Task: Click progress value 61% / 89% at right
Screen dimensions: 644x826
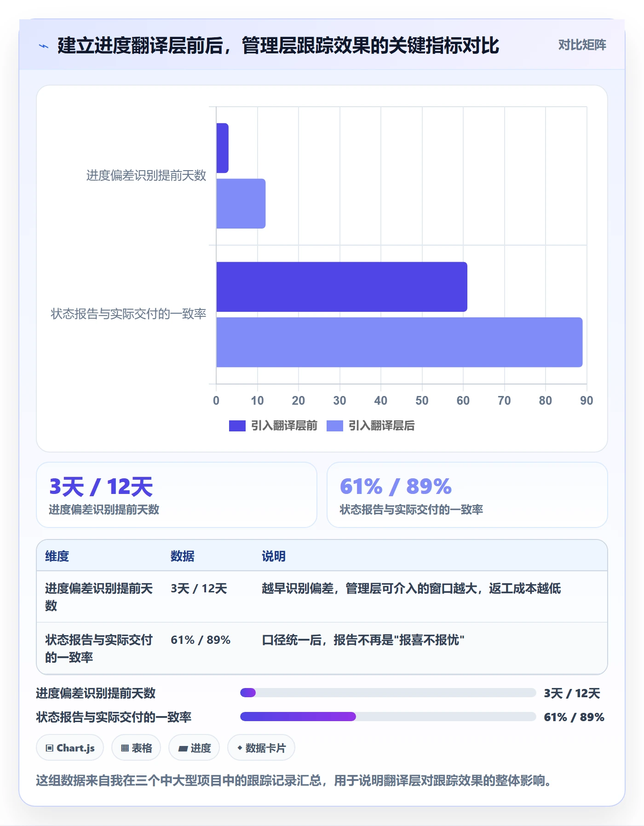Action: tap(574, 717)
